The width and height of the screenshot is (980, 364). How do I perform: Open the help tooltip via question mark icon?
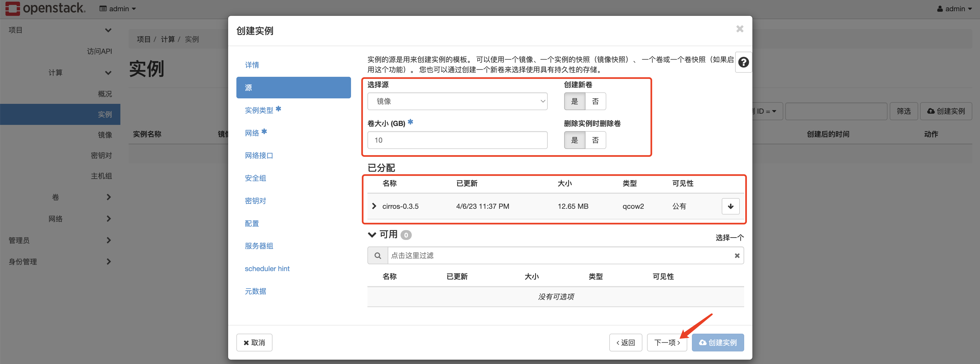743,62
